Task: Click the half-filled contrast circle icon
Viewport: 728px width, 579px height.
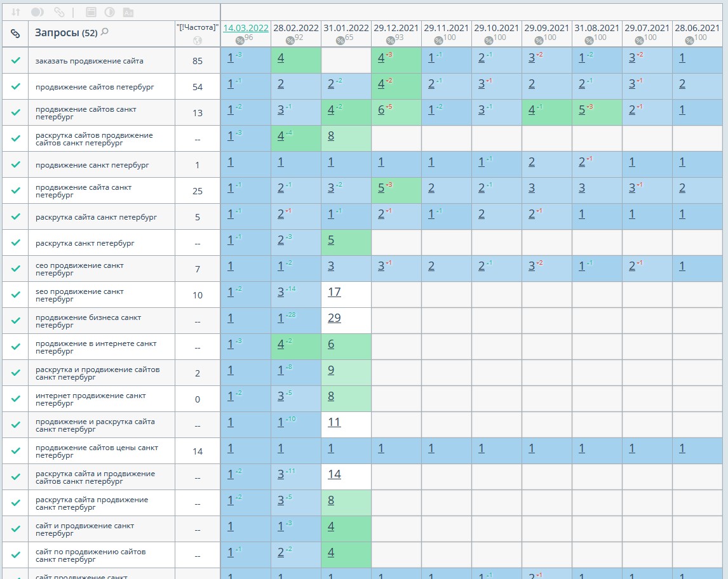Action: pyautogui.click(x=109, y=12)
